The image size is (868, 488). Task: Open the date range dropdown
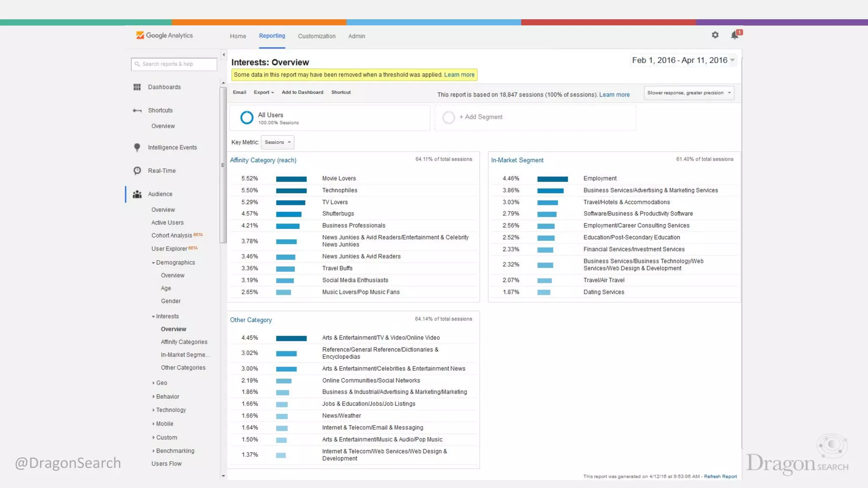(683, 60)
